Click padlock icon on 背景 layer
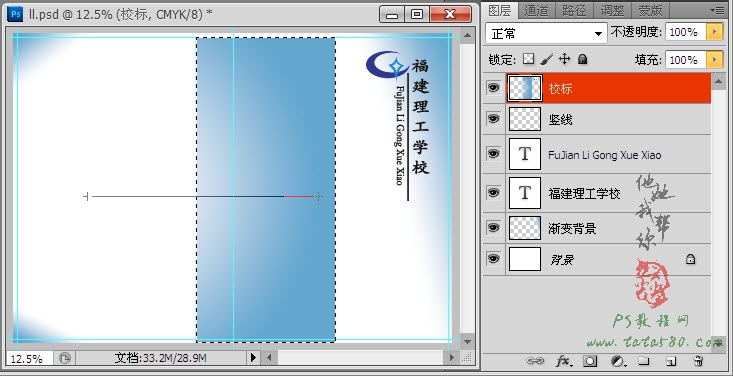733x376 pixels. 690,259
